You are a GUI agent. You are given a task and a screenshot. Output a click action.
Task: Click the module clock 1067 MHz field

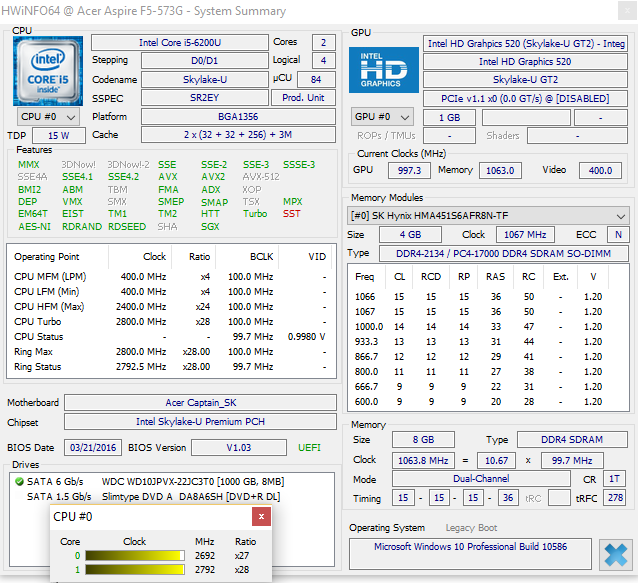pos(525,235)
